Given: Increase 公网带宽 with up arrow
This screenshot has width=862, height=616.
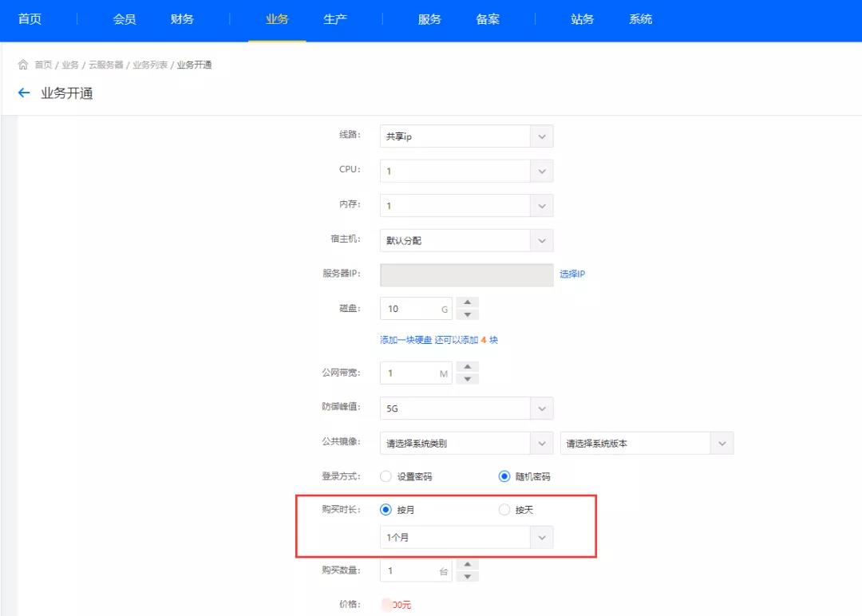Looking at the screenshot, I should pos(467,366).
